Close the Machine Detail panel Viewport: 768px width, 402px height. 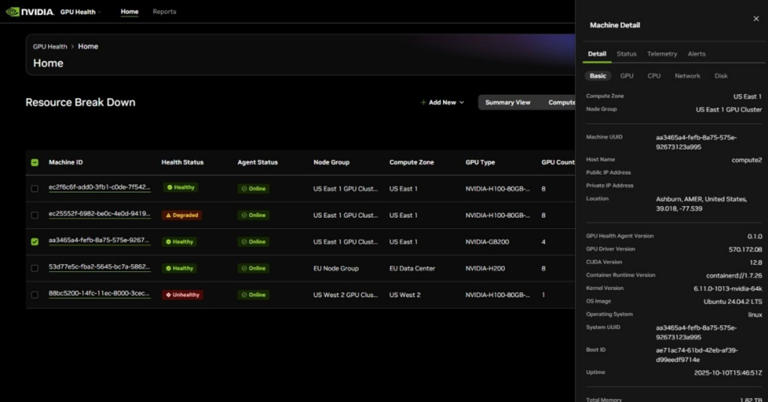pyautogui.click(x=756, y=19)
